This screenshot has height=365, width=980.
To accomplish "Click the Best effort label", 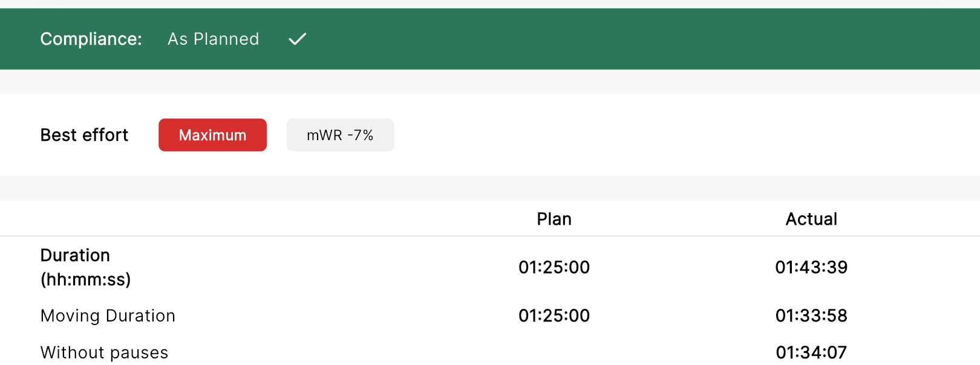I will tap(84, 135).
